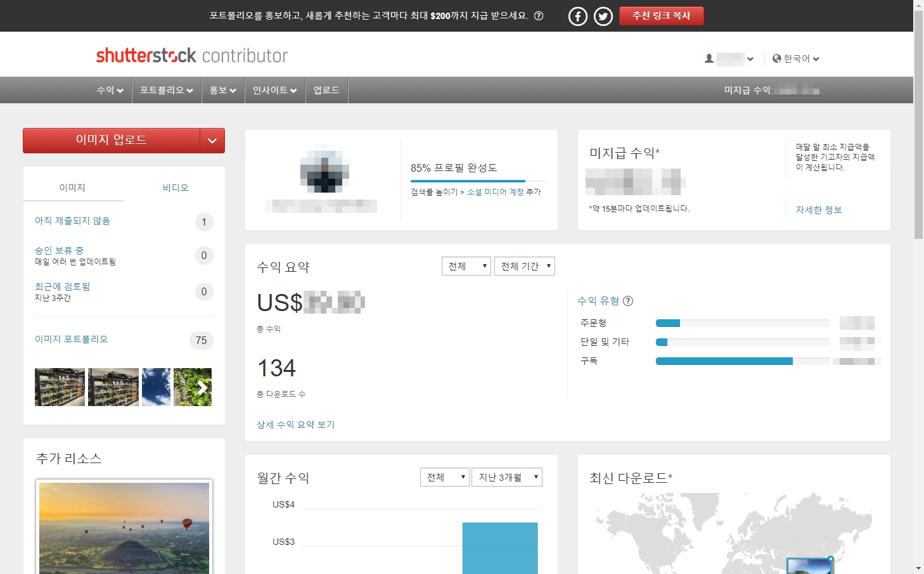Open the hot air balloons resource image
Viewport: 924px width, 574px height.
pyautogui.click(x=124, y=528)
